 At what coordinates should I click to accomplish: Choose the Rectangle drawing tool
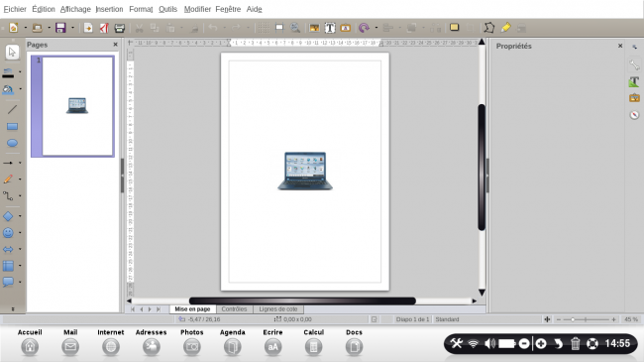12,126
